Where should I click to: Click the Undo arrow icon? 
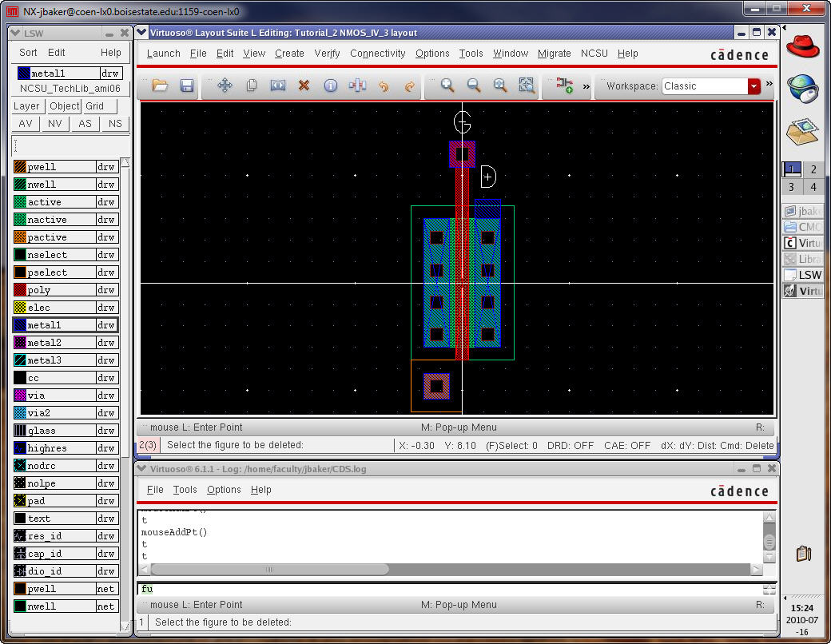coord(384,85)
